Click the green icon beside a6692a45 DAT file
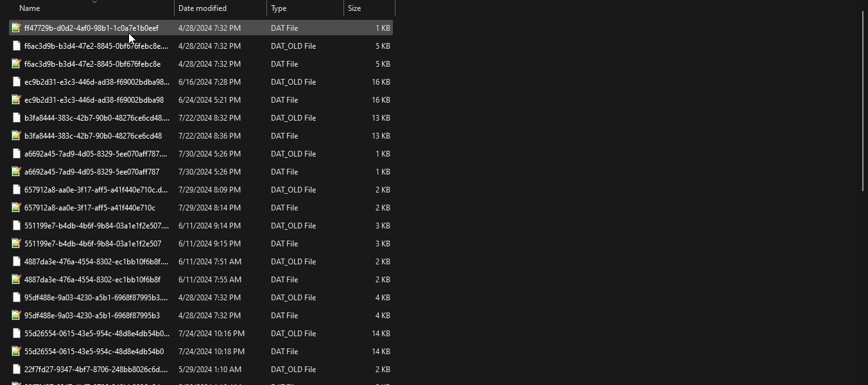Viewport: 868px width, 385px height. [x=16, y=171]
